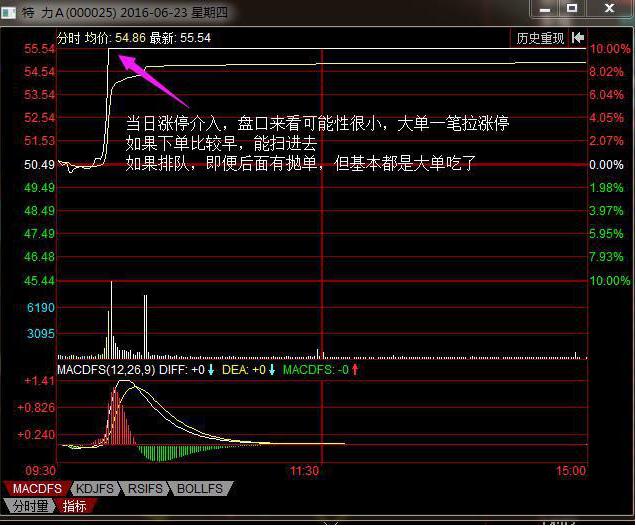Click the tallest volume bar near the open
636x529 pixels.
[112, 320]
